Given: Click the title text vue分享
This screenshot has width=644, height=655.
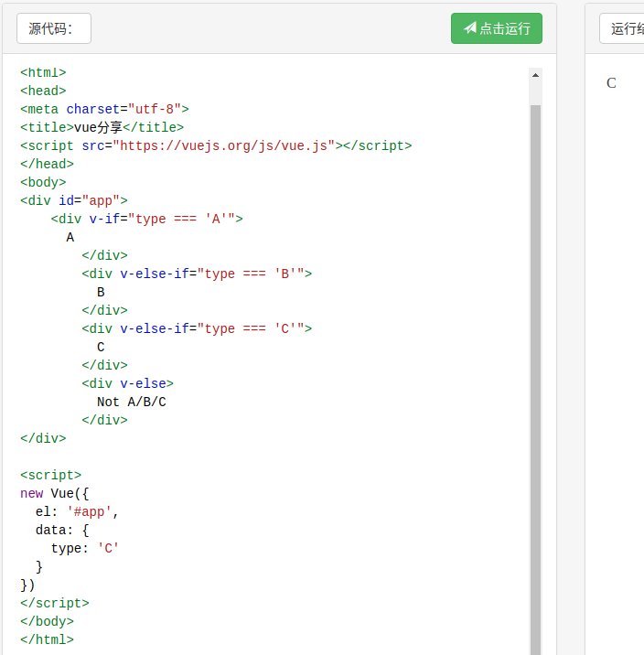Looking at the screenshot, I should [x=98, y=127].
